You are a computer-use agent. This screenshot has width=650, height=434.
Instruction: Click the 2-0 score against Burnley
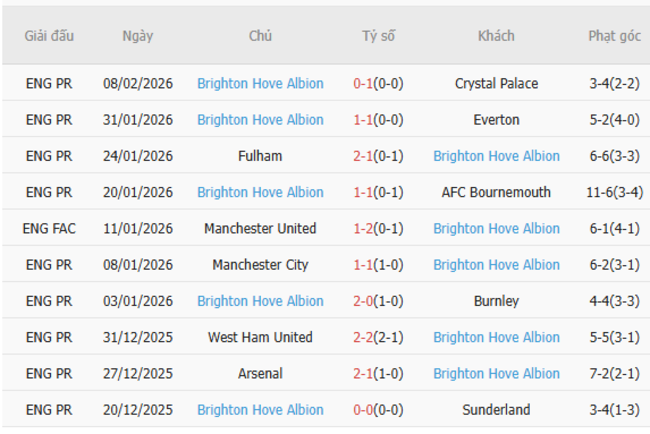(378, 301)
